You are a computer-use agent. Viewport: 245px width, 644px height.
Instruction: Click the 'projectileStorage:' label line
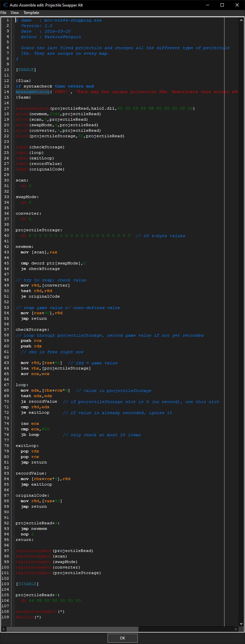pos(39,230)
